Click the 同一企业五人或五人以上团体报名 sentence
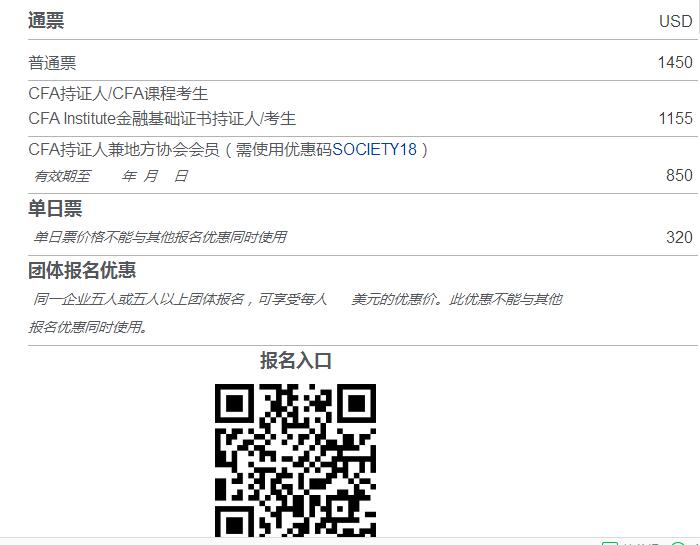This screenshot has width=700, height=545. (x=297, y=299)
